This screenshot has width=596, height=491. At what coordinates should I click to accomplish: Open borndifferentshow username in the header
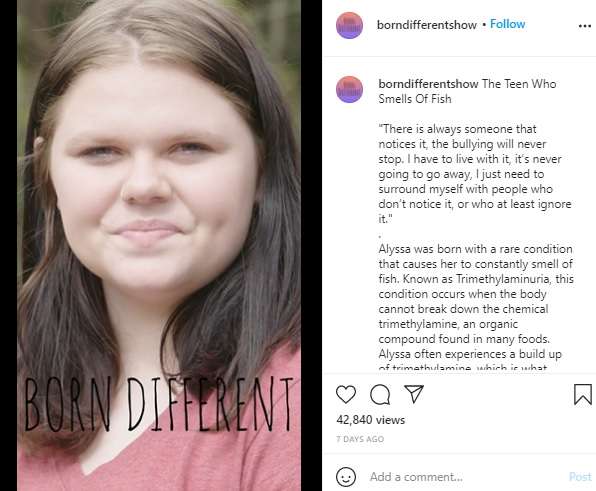pos(426,25)
